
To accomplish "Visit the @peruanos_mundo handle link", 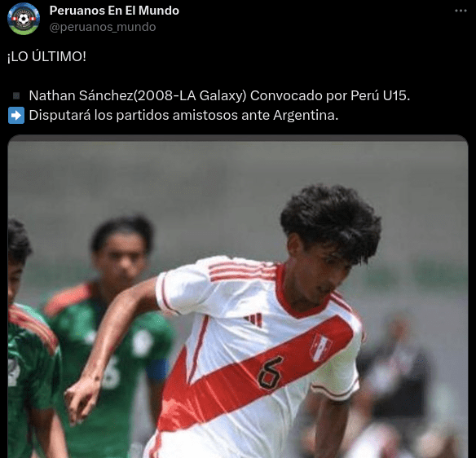I will pos(103,27).
